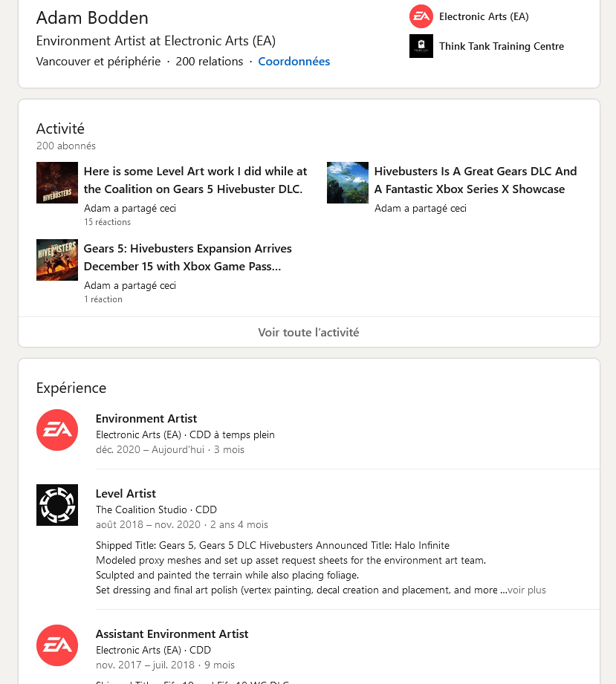Screen dimensions: 616x684
Task: Open the EA logo beside Environment Artist
Action: 57,430
